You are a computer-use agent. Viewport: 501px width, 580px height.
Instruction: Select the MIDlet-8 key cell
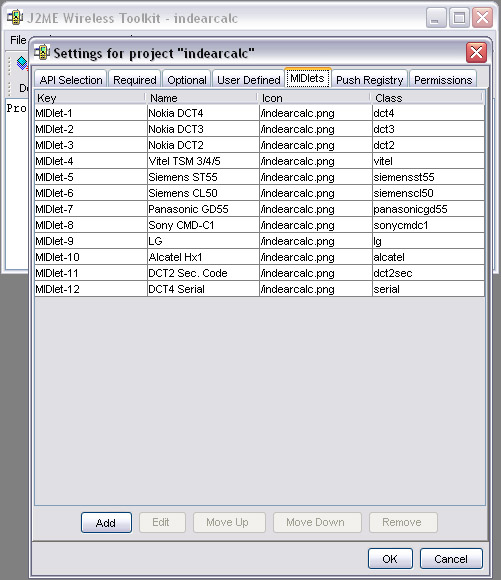coord(91,225)
